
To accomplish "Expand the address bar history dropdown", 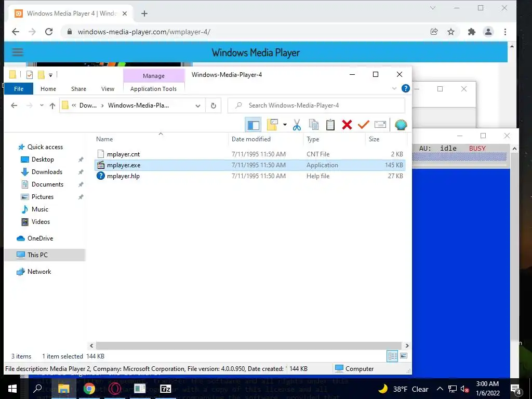I will coord(198,105).
